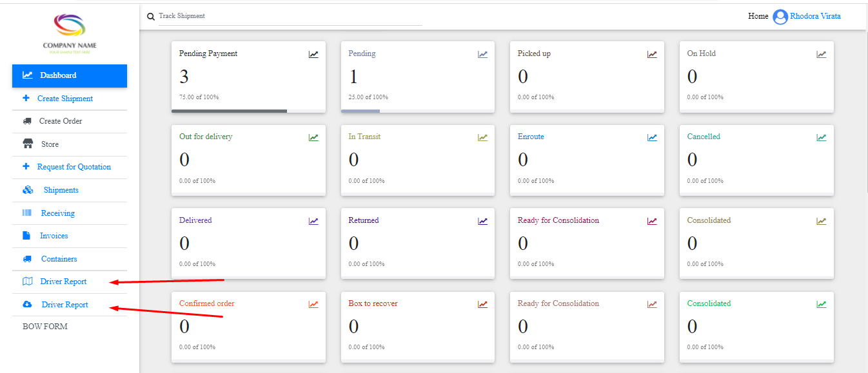
Task: Click the user avatar icon in header
Action: (x=780, y=17)
